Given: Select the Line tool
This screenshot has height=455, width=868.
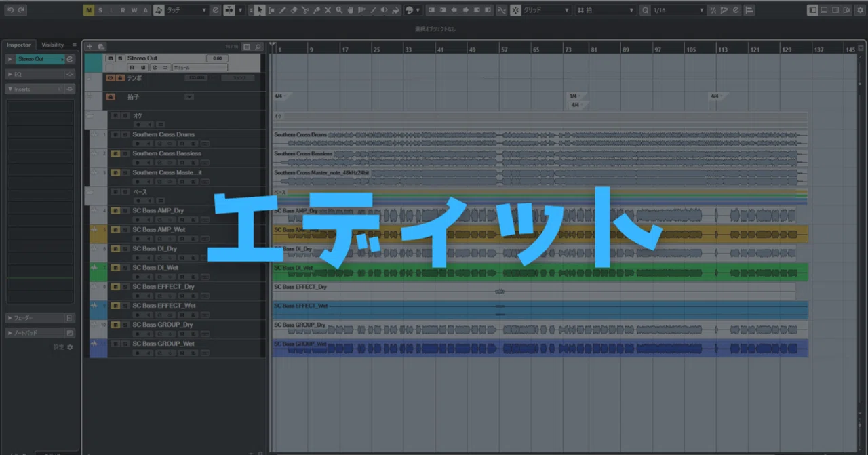Looking at the screenshot, I should click(x=373, y=10).
